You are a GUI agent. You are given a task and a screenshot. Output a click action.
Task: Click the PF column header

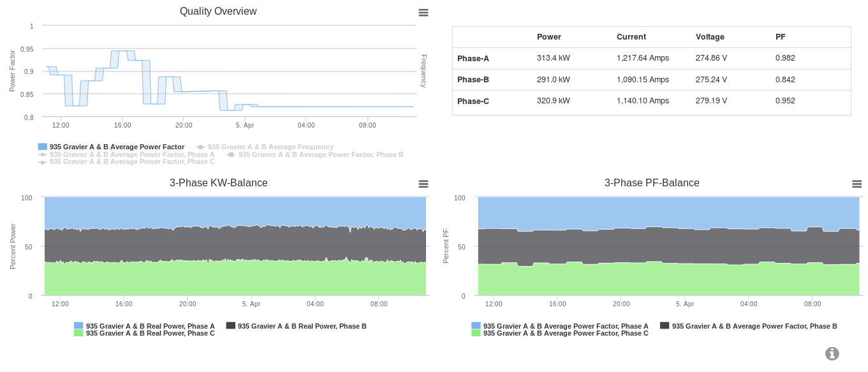click(x=781, y=37)
